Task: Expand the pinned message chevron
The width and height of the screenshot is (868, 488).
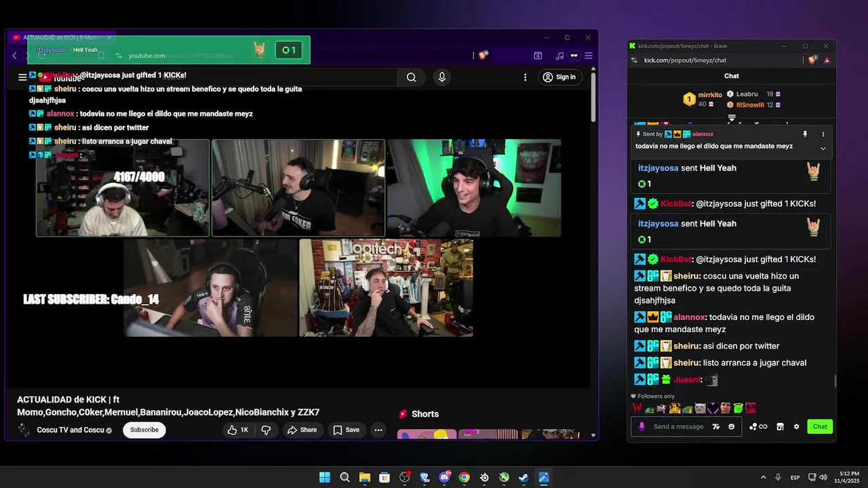Action: pyautogui.click(x=823, y=148)
